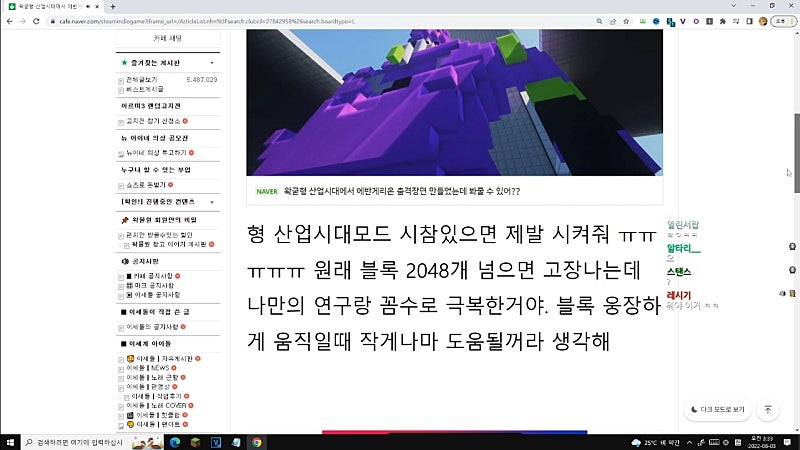Screen dimensions: 800x450
Task: Open the Windows notification center icon
Action: [x=787, y=442]
